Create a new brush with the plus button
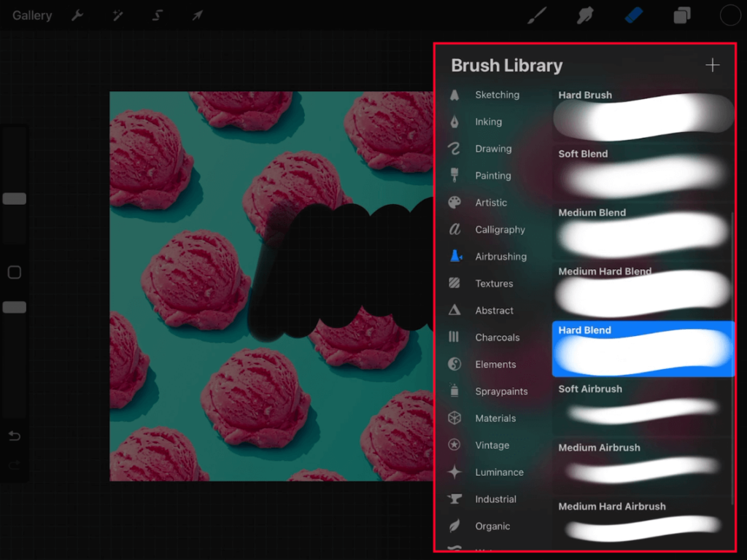 (712, 65)
